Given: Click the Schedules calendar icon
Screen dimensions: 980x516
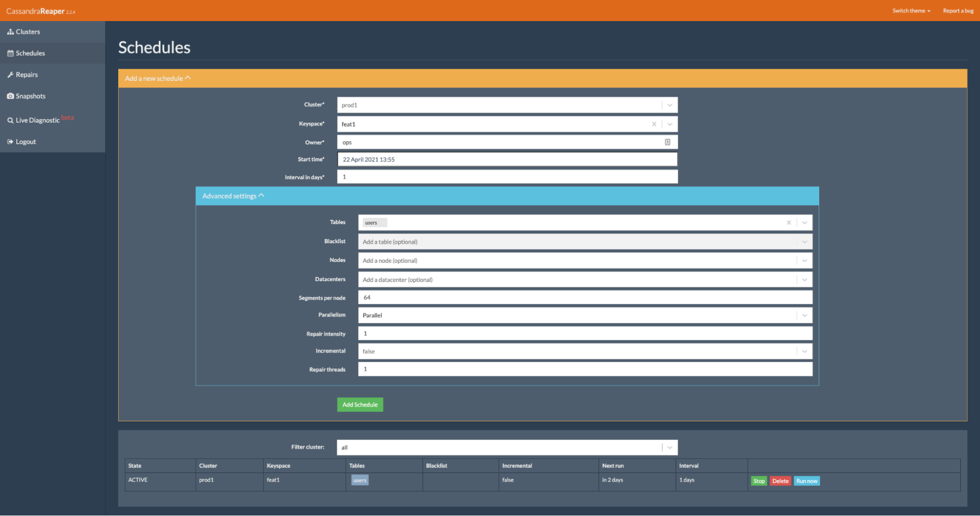Looking at the screenshot, I should (10, 53).
